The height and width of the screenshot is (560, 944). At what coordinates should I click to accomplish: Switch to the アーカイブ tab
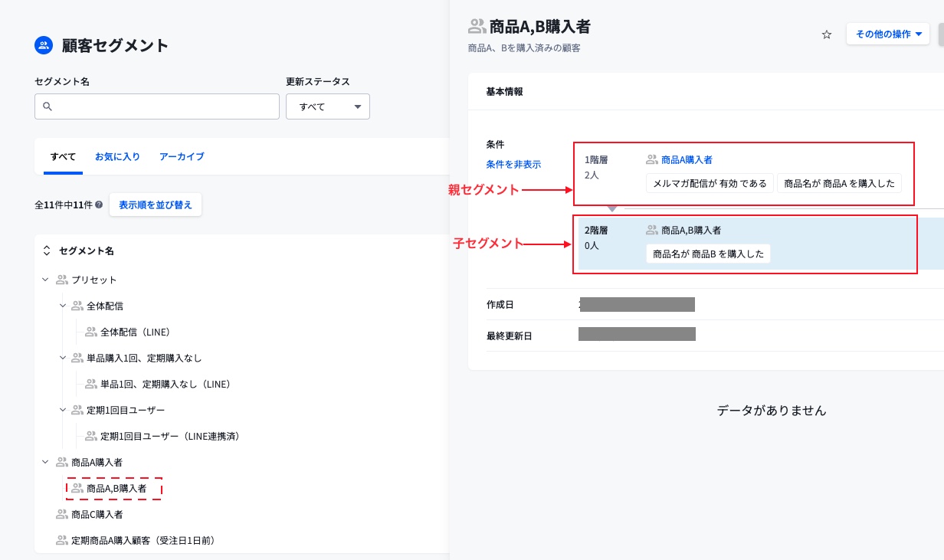182,156
